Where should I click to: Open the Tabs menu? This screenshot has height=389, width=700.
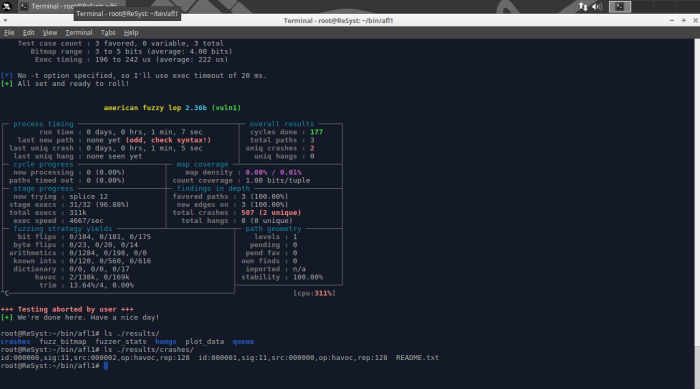tap(108, 33)
